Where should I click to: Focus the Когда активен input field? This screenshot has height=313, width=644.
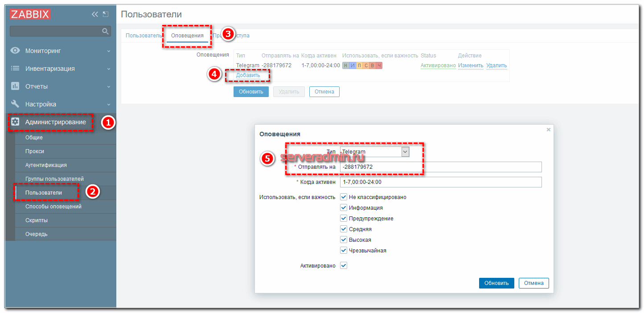pos(441,182)
